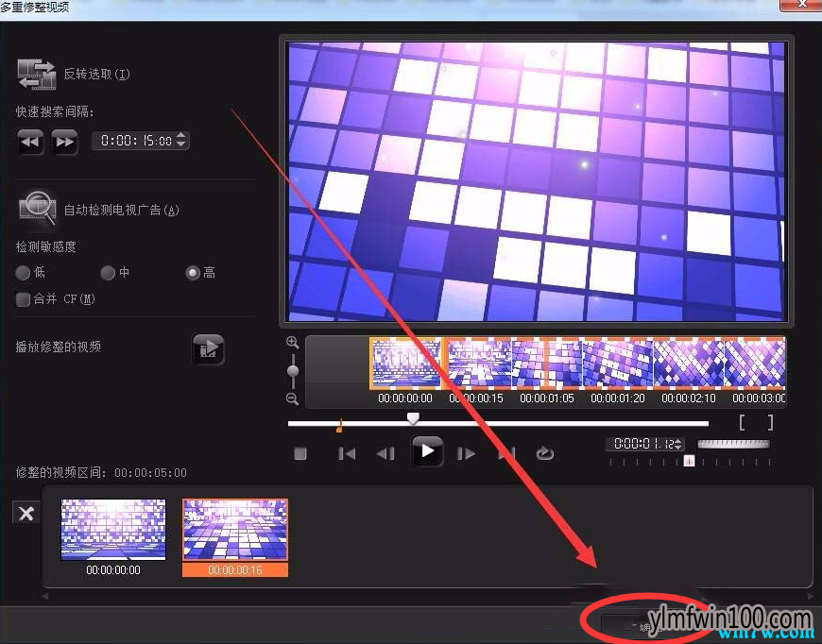This screenshot has width=822, height=644.
Task: Adjust the timecode stepper arrows
Action: click(678, 444)
